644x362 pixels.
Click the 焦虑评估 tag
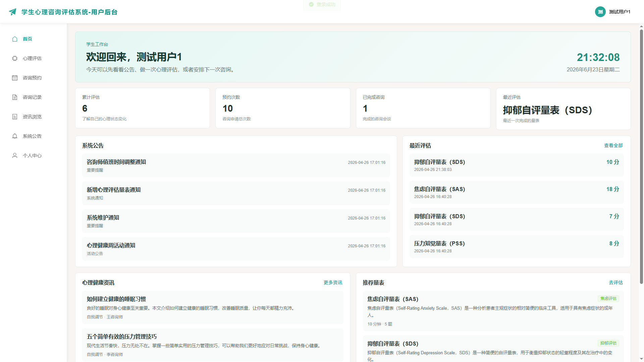608,299
